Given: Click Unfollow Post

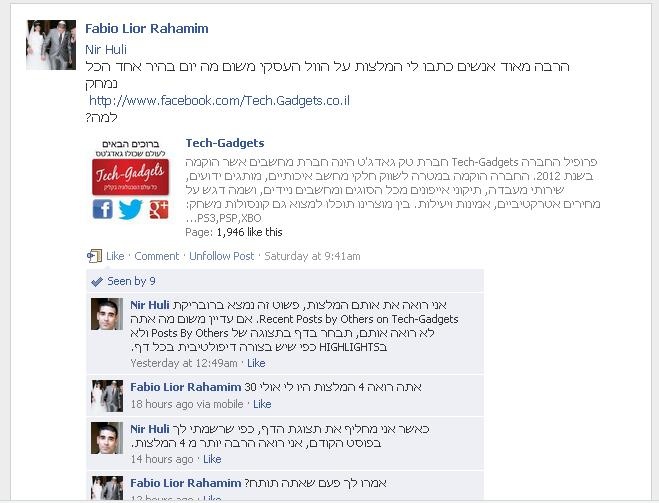Looking at the screenshot, I should pyautogui.click(x=221, y=256).
